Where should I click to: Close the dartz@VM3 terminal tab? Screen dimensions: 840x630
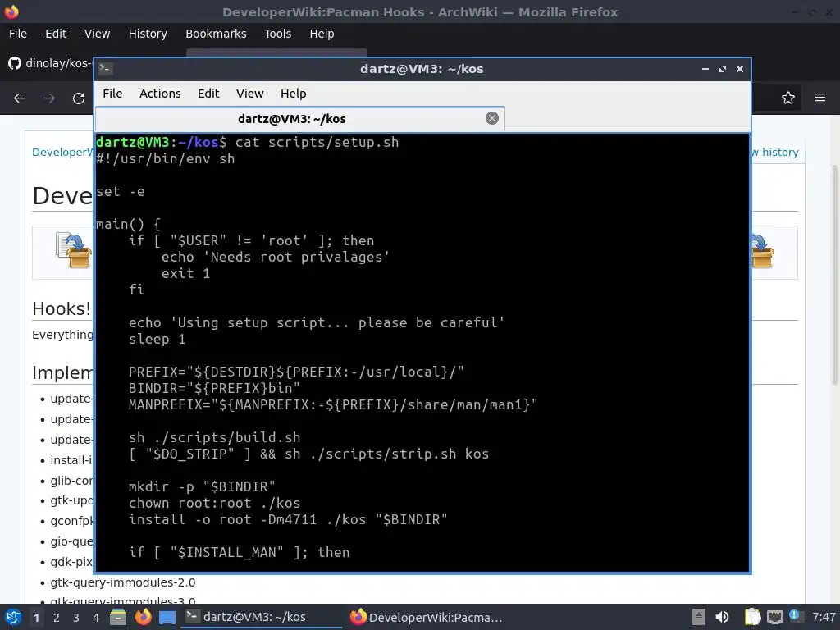(492, 118)
